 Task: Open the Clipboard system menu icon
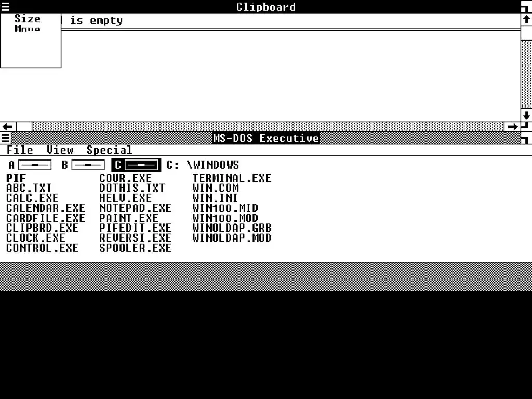pos(5,6)
